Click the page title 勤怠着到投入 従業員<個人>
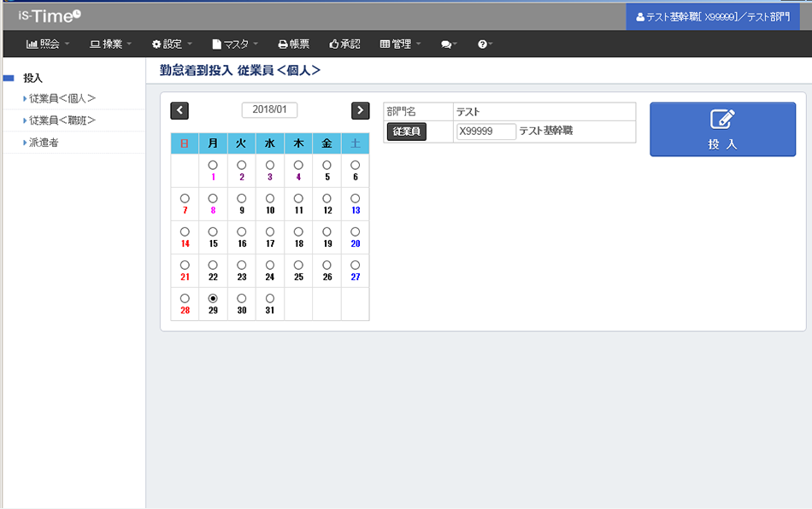The width and height of the screenshot is (812, 509). [240, 70]
